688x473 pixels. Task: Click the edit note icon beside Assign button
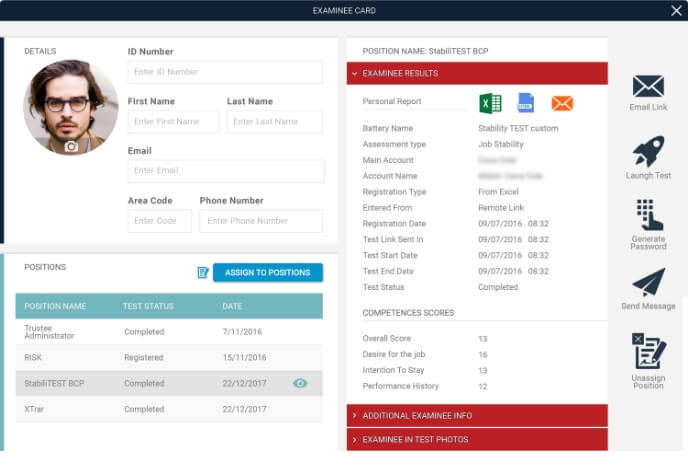click(203, 272)
